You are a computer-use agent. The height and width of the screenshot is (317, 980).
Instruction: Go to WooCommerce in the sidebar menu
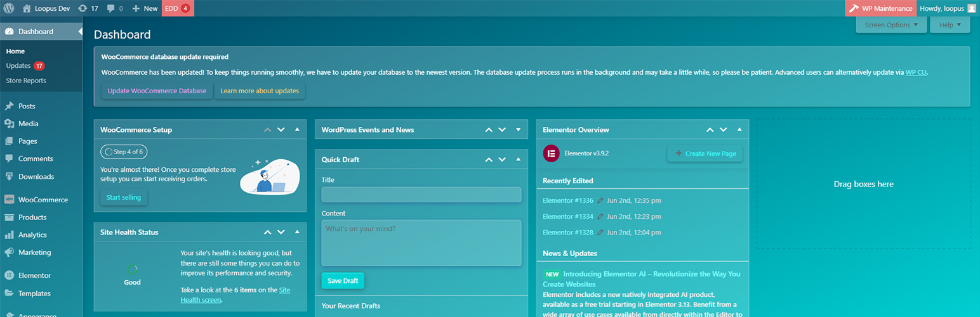[x=43, y=200]
